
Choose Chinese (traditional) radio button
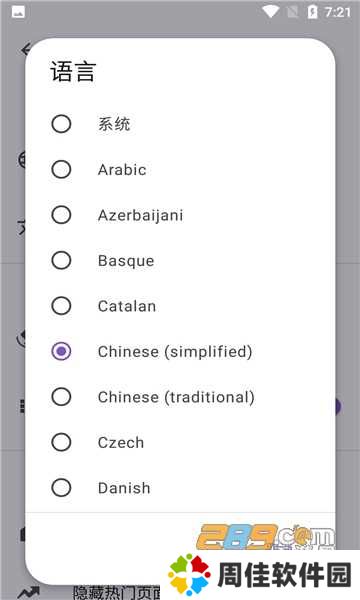pyautogui.click(x=61, y=397)
